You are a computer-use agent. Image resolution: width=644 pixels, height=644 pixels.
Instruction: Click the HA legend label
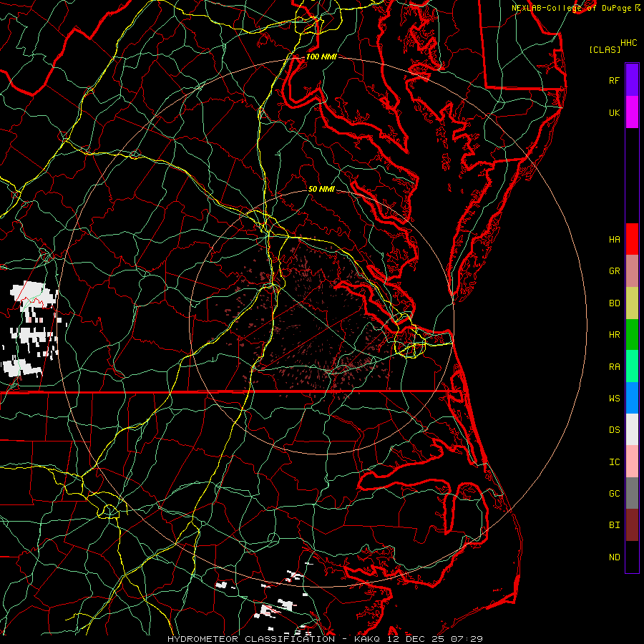coord(614,240)
